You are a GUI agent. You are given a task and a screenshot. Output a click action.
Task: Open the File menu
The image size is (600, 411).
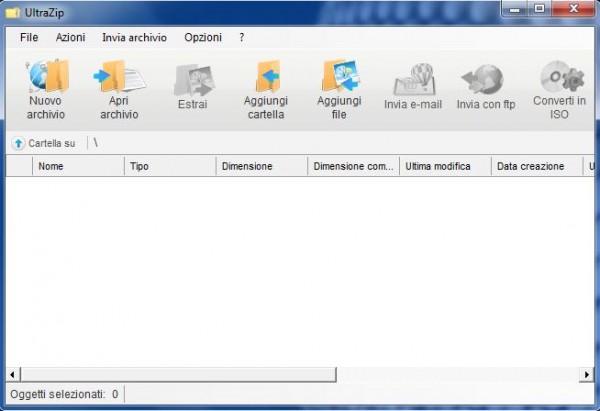29,38
